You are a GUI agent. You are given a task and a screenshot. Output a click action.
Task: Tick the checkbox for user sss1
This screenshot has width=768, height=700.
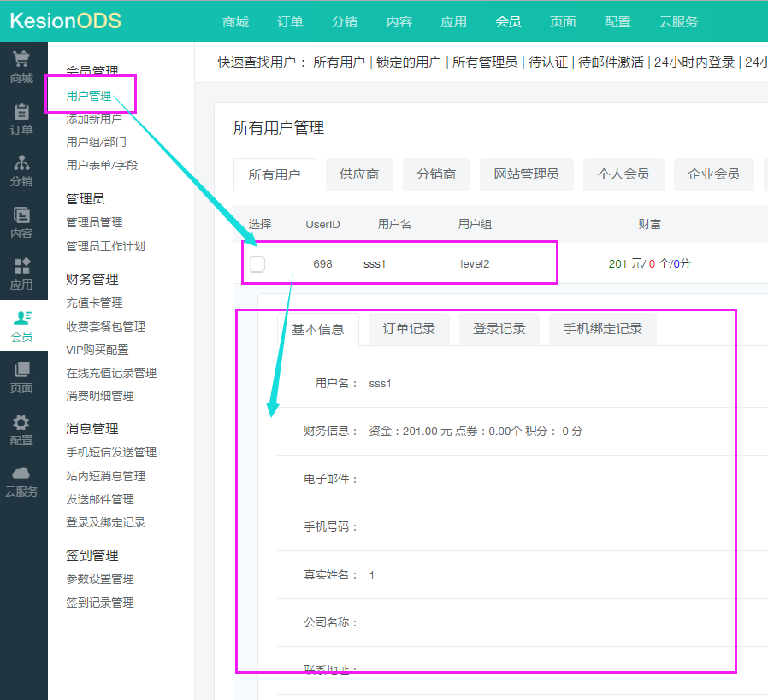257,264
